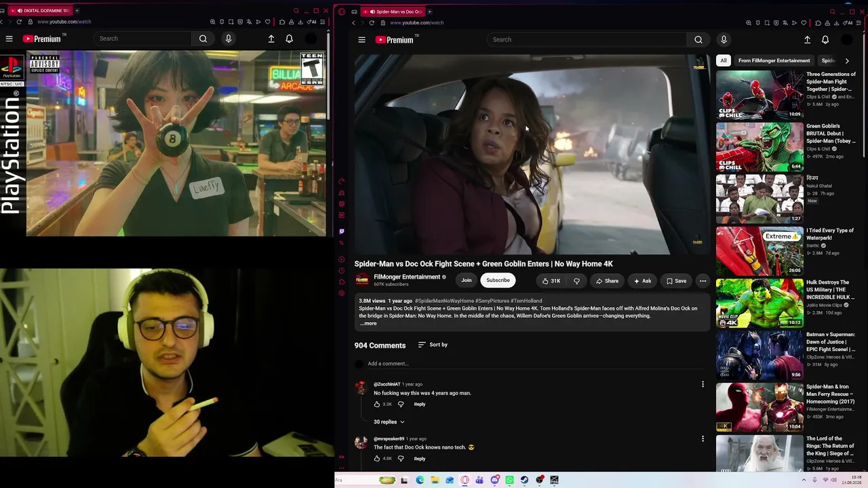
Task: Select the All filter chip
Action: pos(724,61)
